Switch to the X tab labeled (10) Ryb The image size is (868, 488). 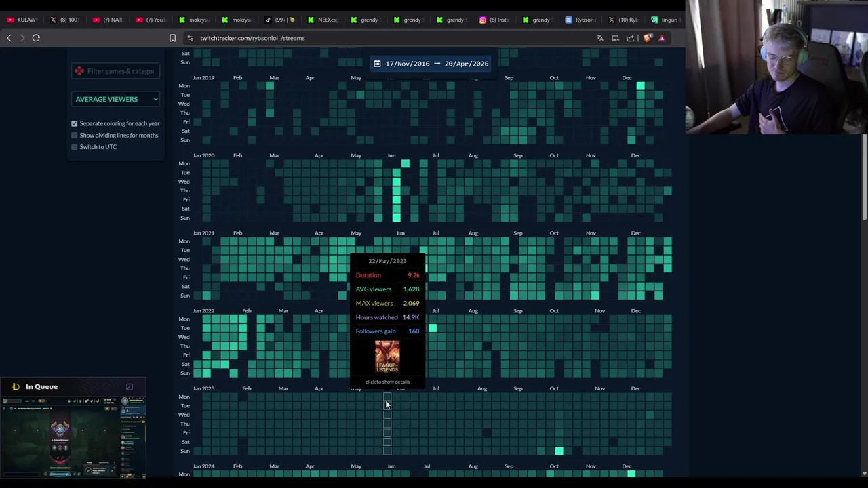(623, 20)
